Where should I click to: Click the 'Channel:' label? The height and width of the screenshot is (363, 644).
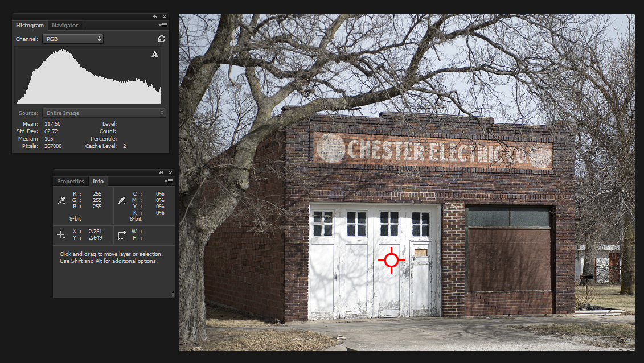(27, 39)
